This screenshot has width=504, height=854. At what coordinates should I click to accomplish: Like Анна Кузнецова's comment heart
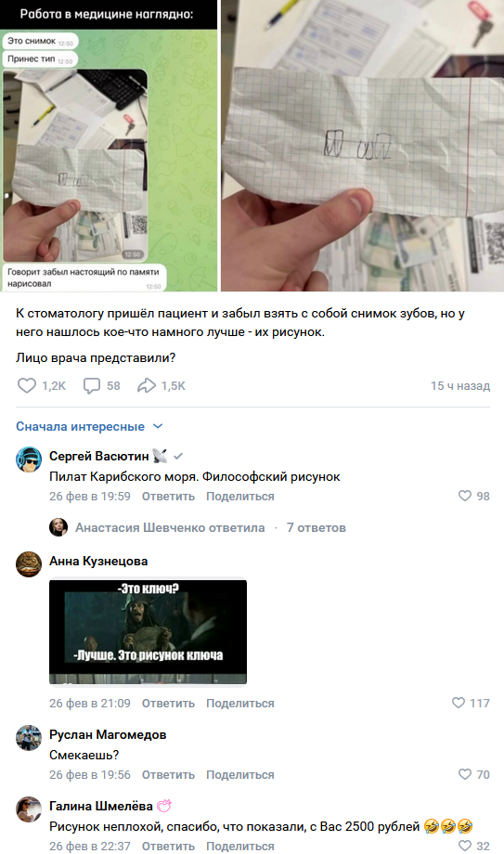click(459, 703)
